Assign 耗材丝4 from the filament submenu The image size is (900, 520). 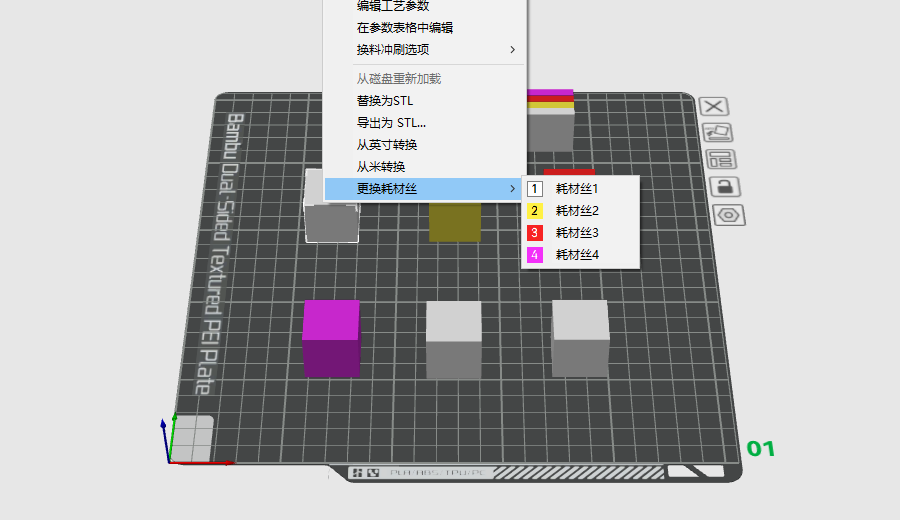(577, 255)
